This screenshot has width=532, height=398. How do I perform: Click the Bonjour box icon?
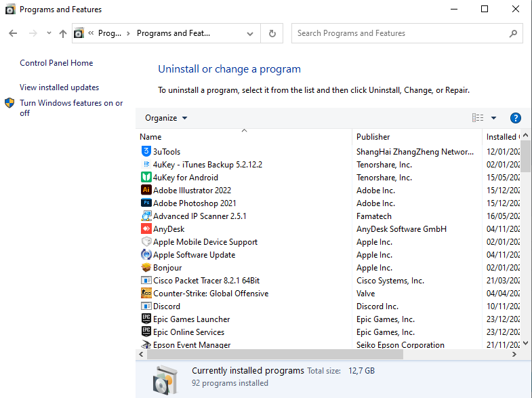point(146,267)
